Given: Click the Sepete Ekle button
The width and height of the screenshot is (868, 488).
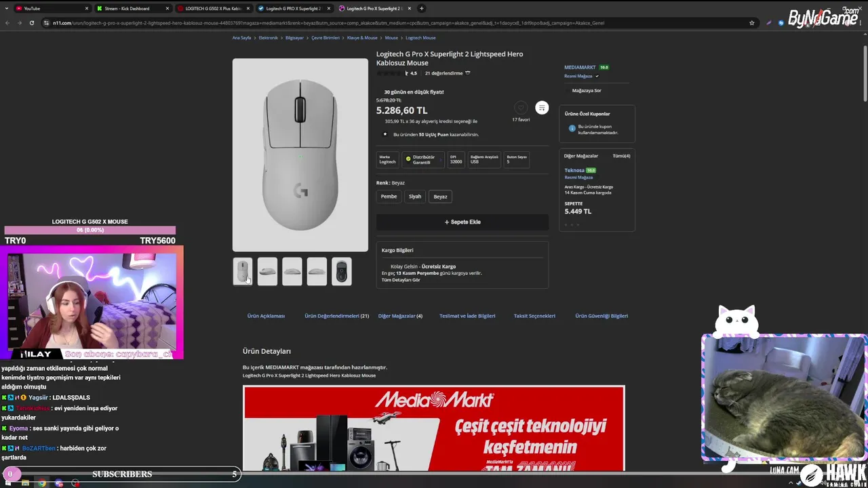Looking at the screenshot, I should (462, 222).
